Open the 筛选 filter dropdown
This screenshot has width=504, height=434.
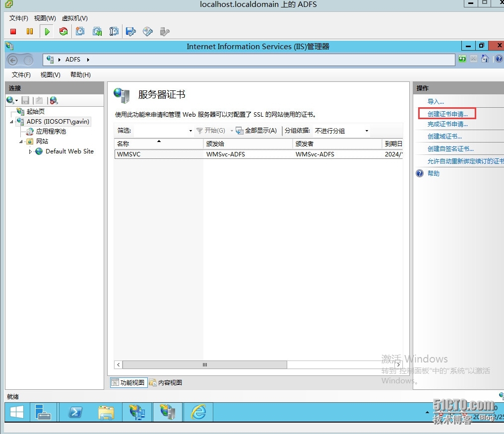pos(190,131)
